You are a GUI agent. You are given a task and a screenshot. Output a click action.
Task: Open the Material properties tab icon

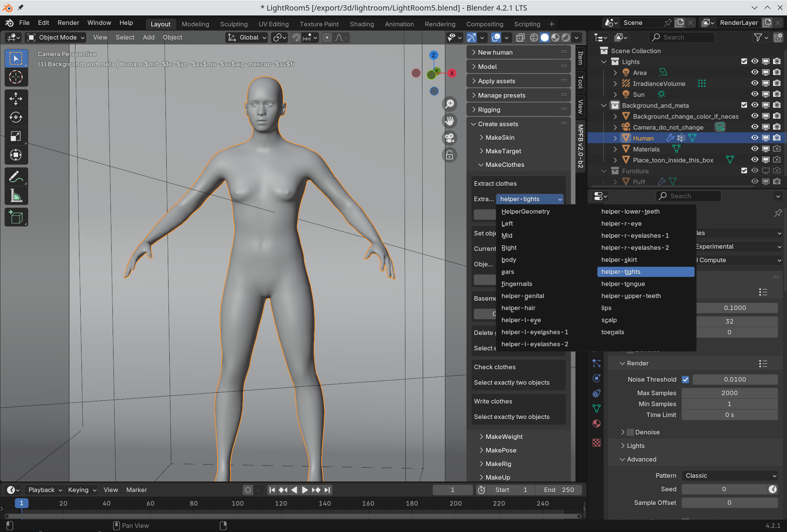coord(597,423)
